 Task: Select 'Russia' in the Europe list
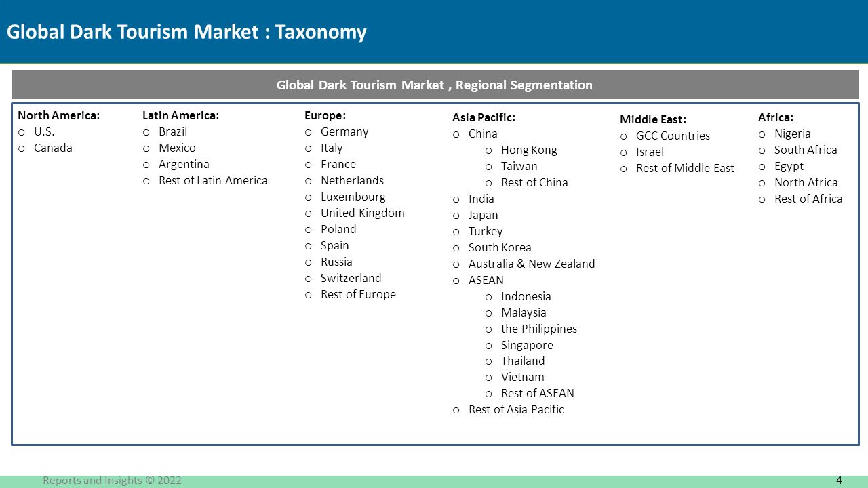click(336, 262)
